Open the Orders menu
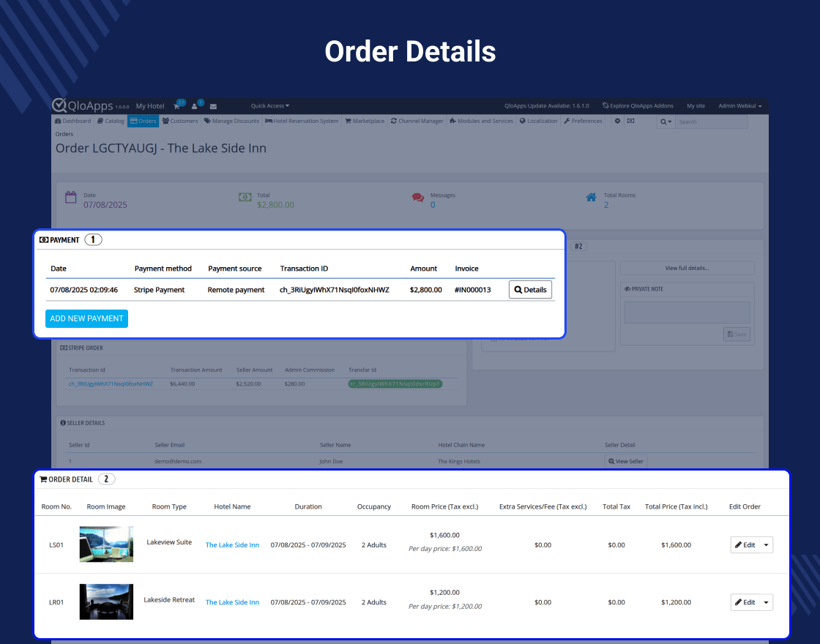 [x=143, y=121]
